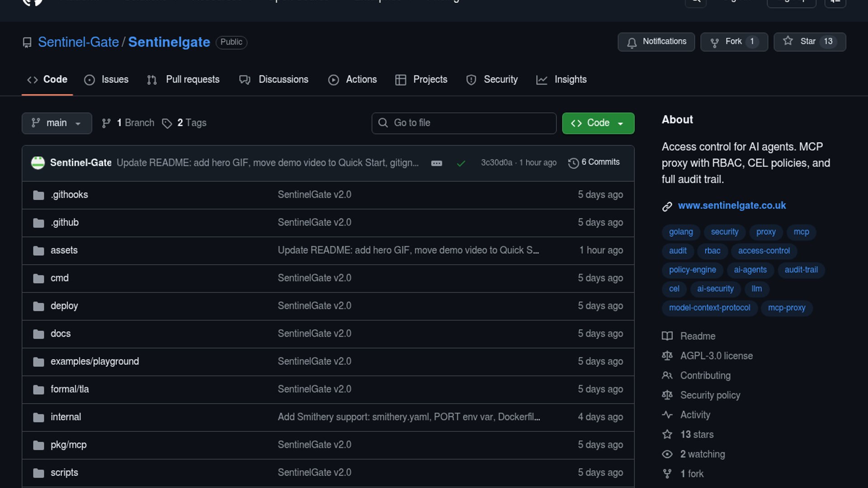868x488 pixels.
Task: Click the green check status icon
Action: pos(461,163)
